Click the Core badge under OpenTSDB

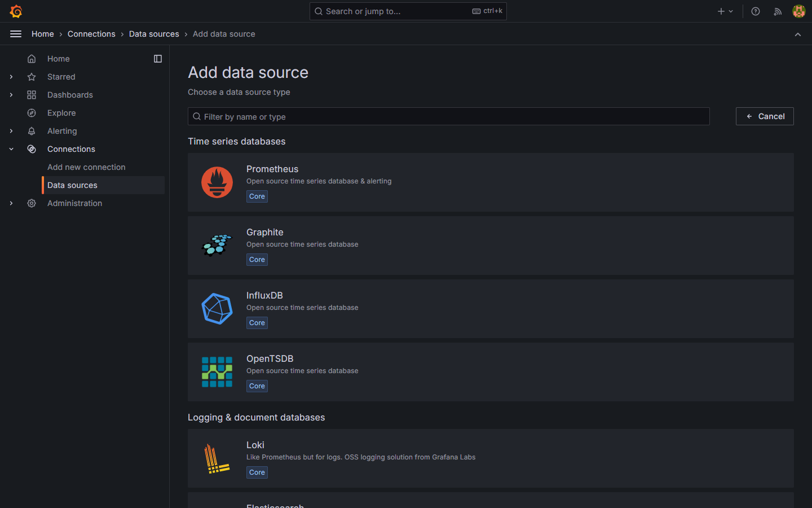[257, 386]
